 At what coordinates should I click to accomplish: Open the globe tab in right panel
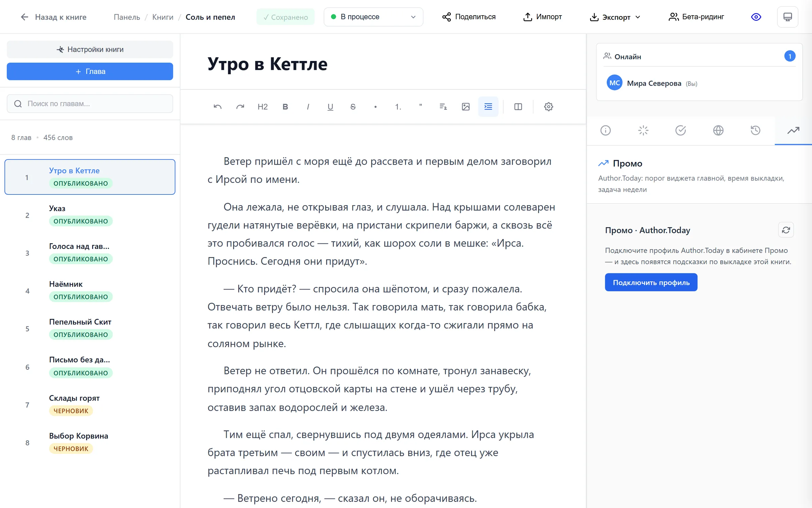(x=718, y=130)
